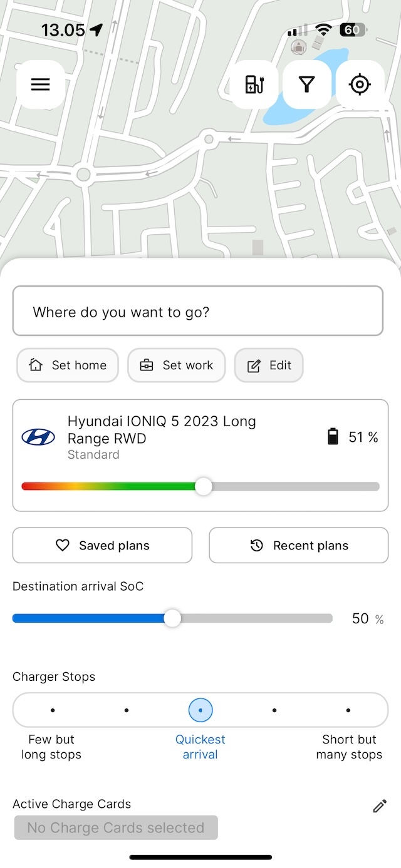
Task: Tap the battery level icon
Action: 333,437
